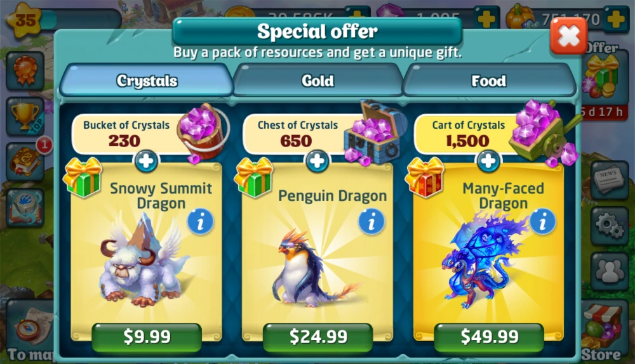Open the settings gears icon
Image resolution: width=635 pixels, height=364 pixels.
coord(610,225)
